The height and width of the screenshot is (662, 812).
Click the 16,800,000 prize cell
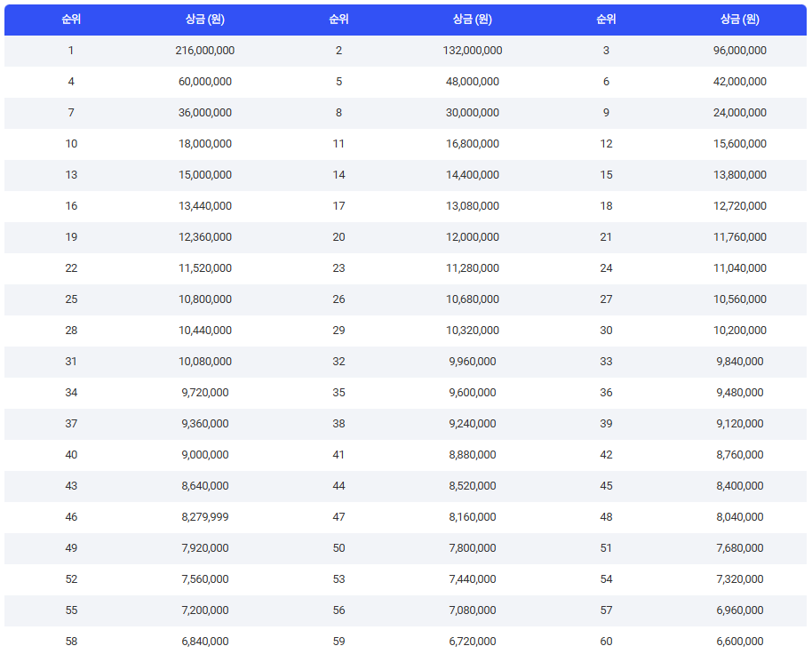[473, 144]
